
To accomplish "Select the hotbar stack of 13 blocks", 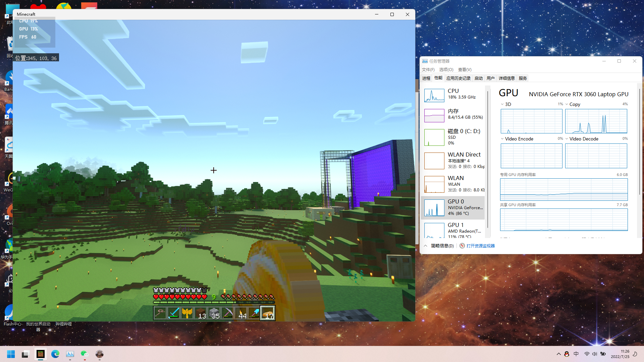I will point(201,313).
